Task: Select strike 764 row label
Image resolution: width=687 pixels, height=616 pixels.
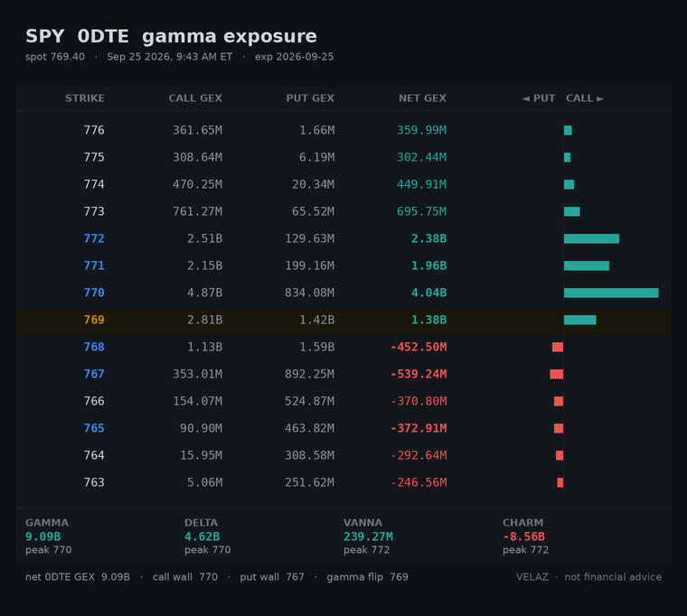Action: point(94,456)
